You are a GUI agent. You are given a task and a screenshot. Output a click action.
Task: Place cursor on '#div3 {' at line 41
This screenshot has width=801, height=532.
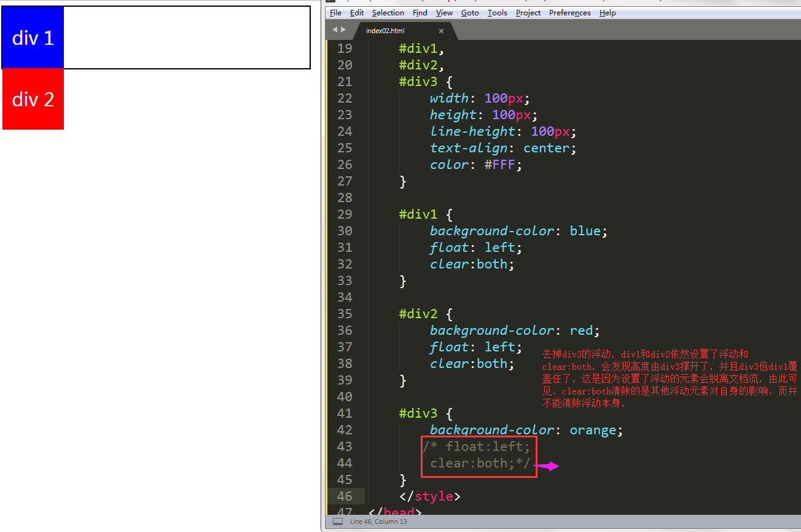(425, 413)
